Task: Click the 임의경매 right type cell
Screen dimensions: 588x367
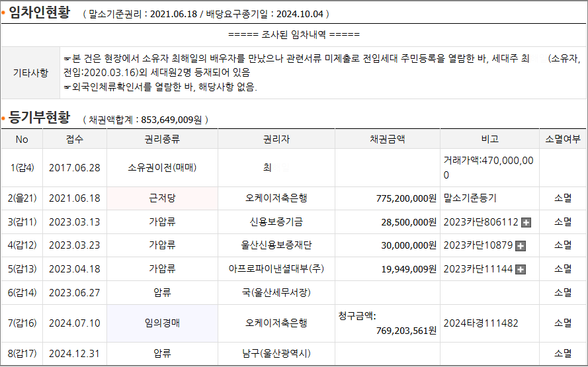Action: pos(162,323)
